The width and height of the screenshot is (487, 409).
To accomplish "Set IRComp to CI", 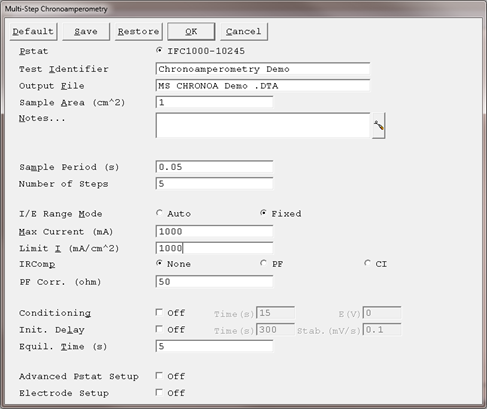I will 367,263.
